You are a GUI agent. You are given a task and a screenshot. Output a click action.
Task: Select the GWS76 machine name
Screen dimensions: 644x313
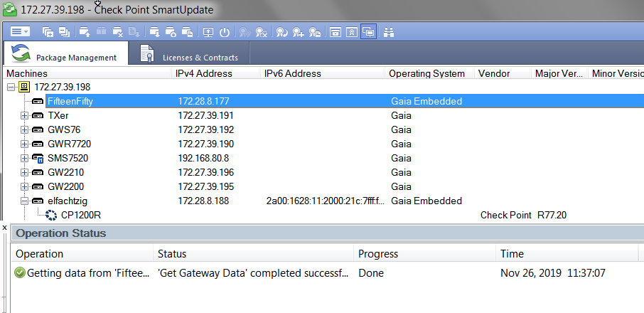pos(64,129)
